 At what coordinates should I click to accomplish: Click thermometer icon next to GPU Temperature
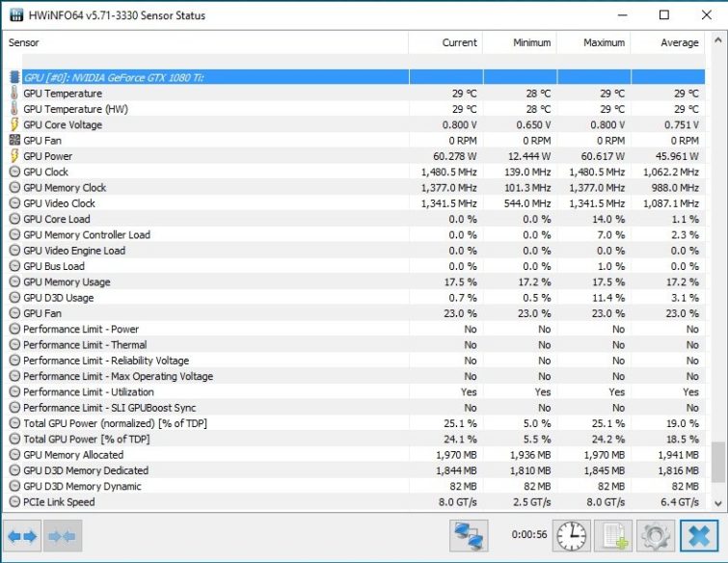click(14, 93)
